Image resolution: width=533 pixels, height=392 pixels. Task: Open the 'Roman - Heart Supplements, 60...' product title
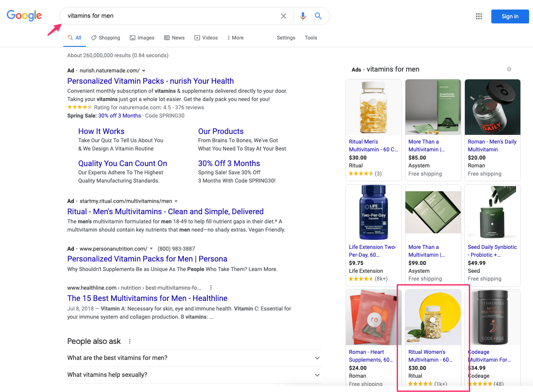coord(371,356)
